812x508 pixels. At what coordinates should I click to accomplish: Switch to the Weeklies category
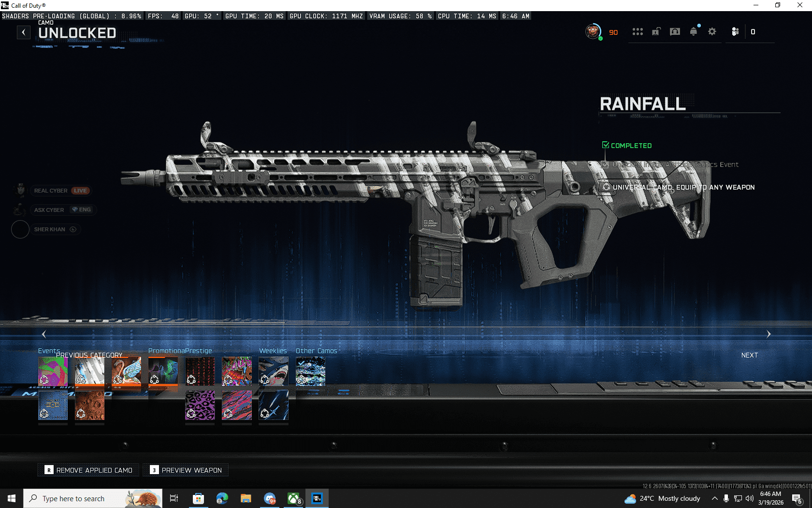(273, 351)
